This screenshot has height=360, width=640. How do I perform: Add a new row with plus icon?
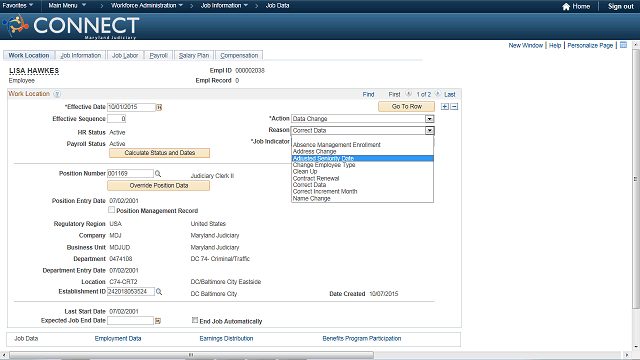pyautogui.click(x=445, y=107)
